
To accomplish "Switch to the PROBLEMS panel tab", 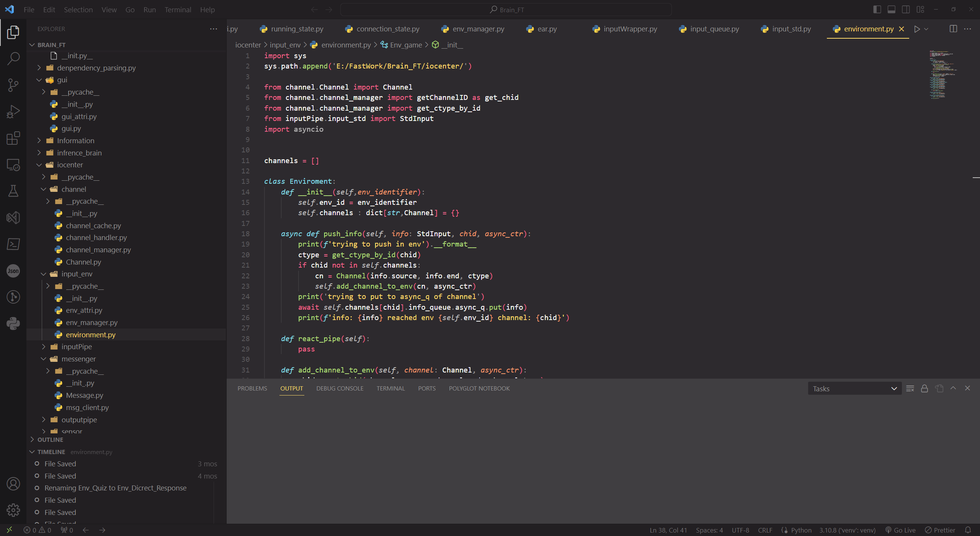I will tap(252, 388).
